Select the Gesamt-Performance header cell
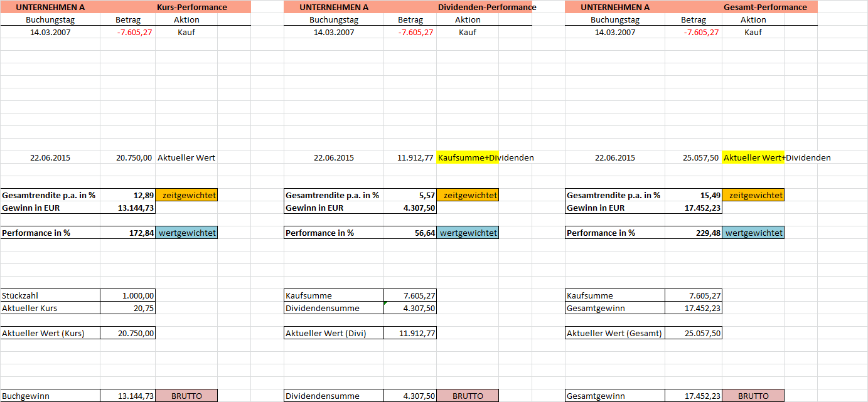868x402 pixels. tap(765, 7)
